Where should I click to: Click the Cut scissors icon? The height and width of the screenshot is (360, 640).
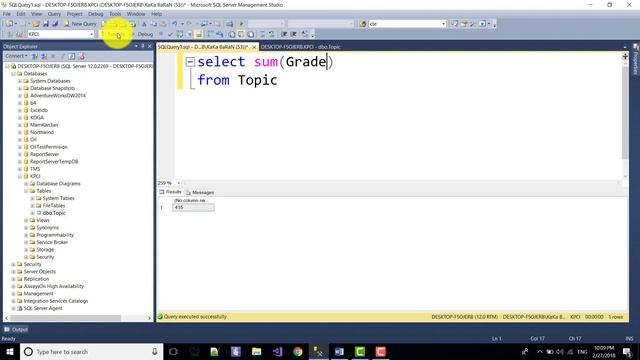point(144,24)
